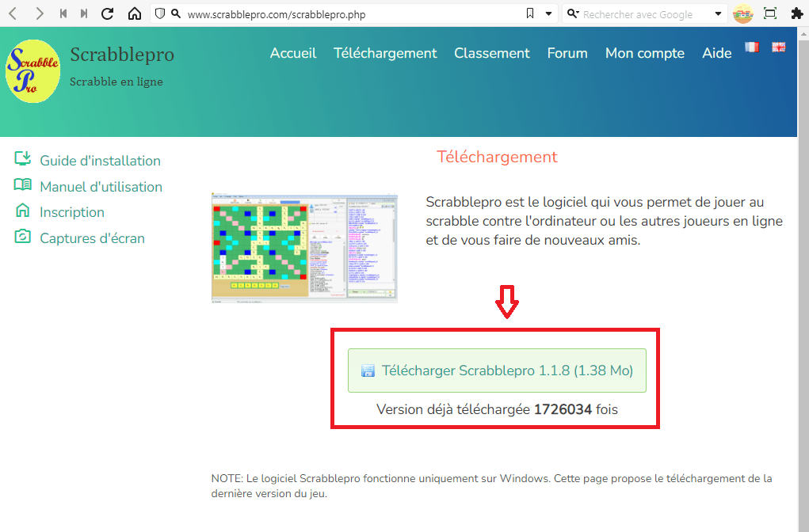Click the rewind history button
The image size is (809, 532).
(x=63, y=14)
